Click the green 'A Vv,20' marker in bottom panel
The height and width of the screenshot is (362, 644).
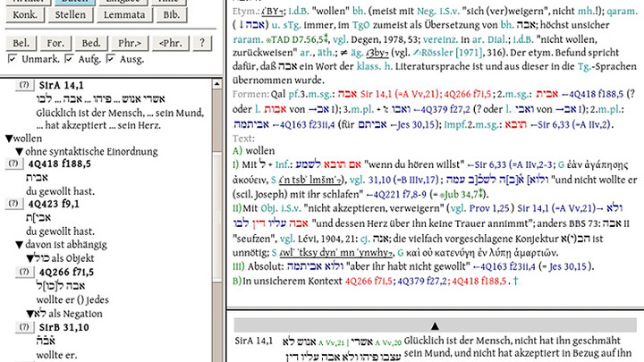coord(388,342)
